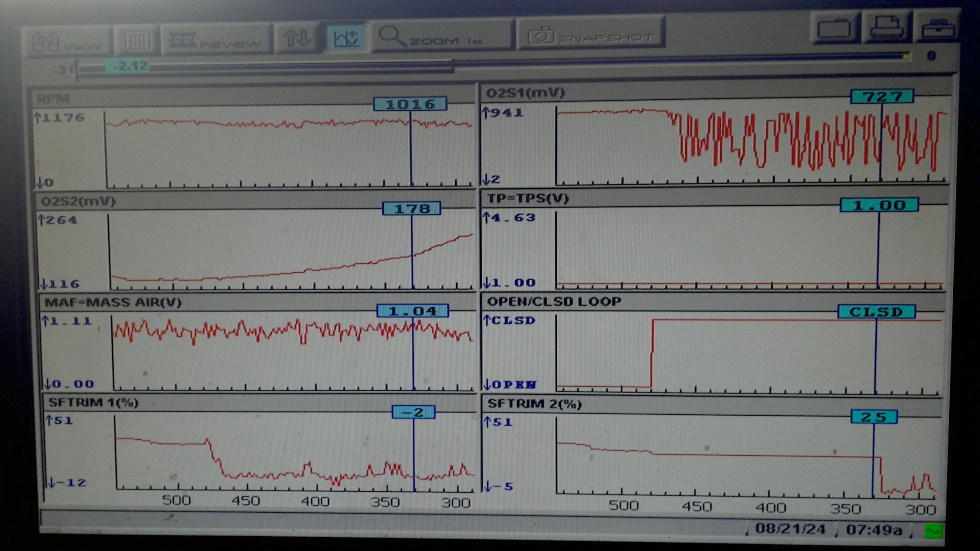Select the MAF=MASS AIR(V) graph title
The image size is (980, 551).
pyautogui.click(x=113, y=302)
